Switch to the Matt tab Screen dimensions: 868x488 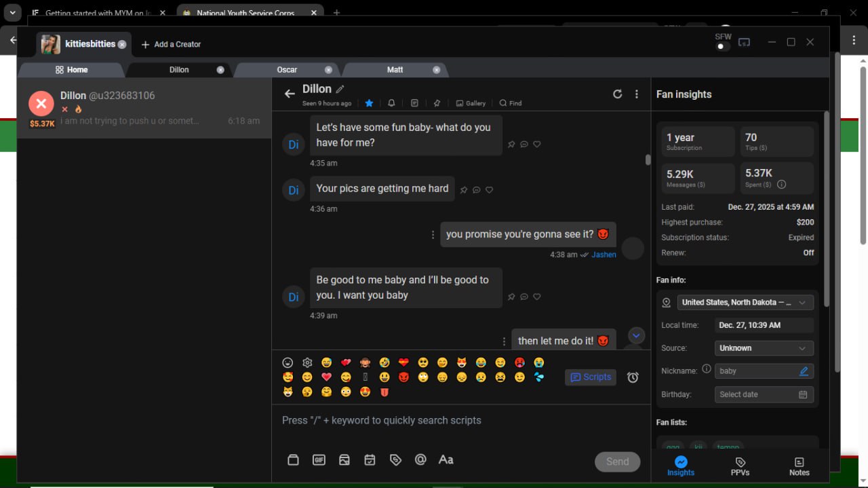coord(395,70)
